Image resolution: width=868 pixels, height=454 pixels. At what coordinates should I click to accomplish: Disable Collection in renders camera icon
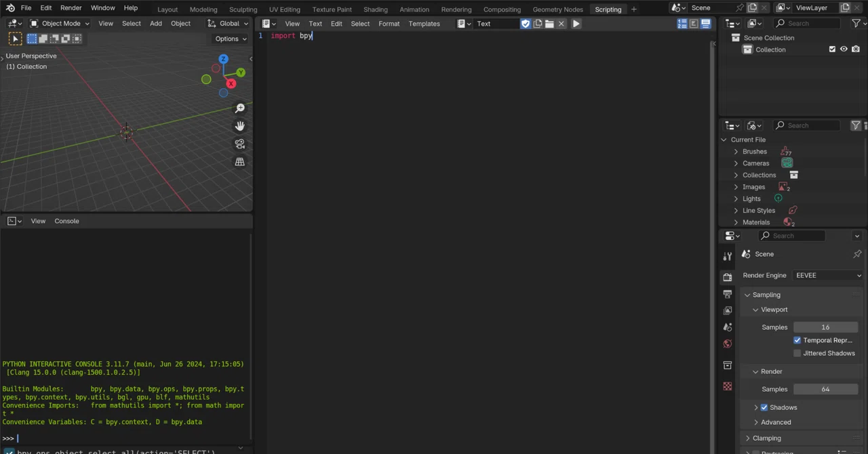click(x=856, y=49)
